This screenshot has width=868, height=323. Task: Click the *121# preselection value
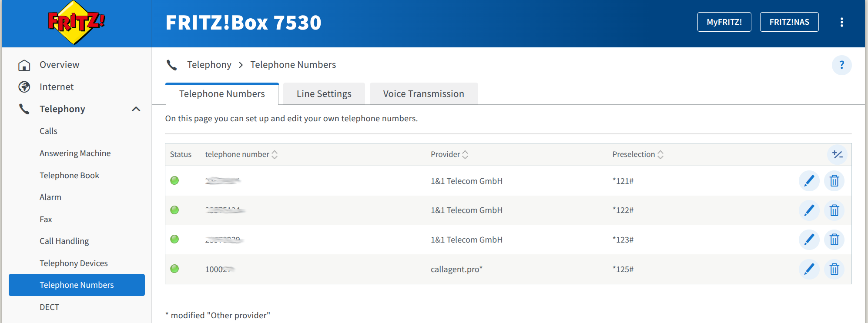(x=623, y=181)
